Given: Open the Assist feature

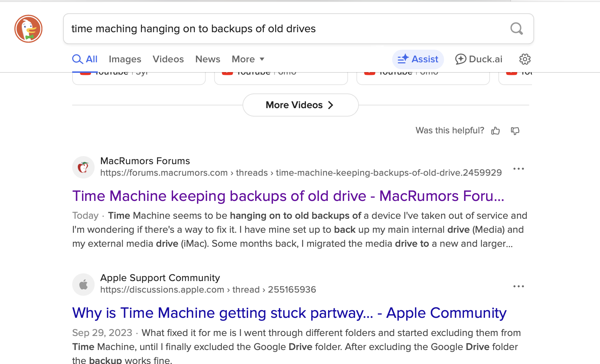Looking at the screenshot, I should (418, 59).
